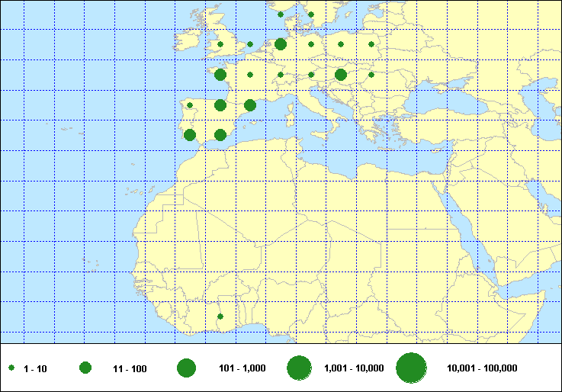Select the medium marker in north-central Spain

220,105
